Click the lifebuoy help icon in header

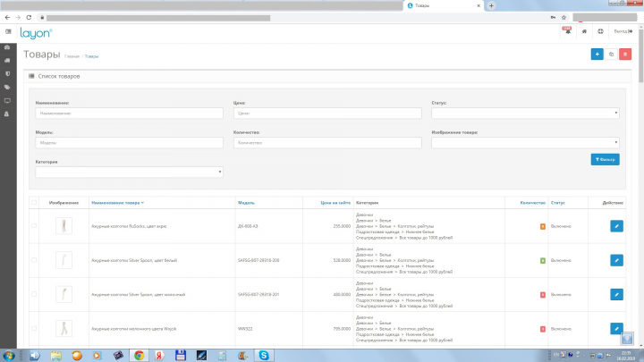600,31
